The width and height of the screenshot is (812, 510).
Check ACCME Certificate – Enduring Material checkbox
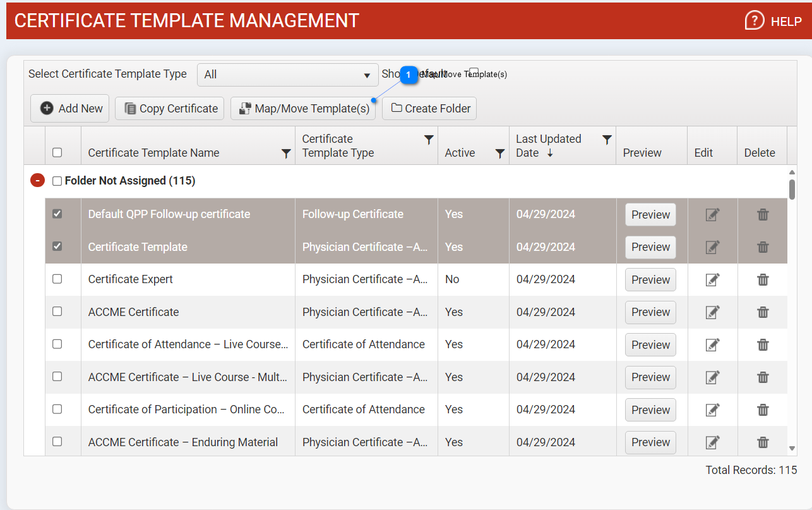(57, 442)
